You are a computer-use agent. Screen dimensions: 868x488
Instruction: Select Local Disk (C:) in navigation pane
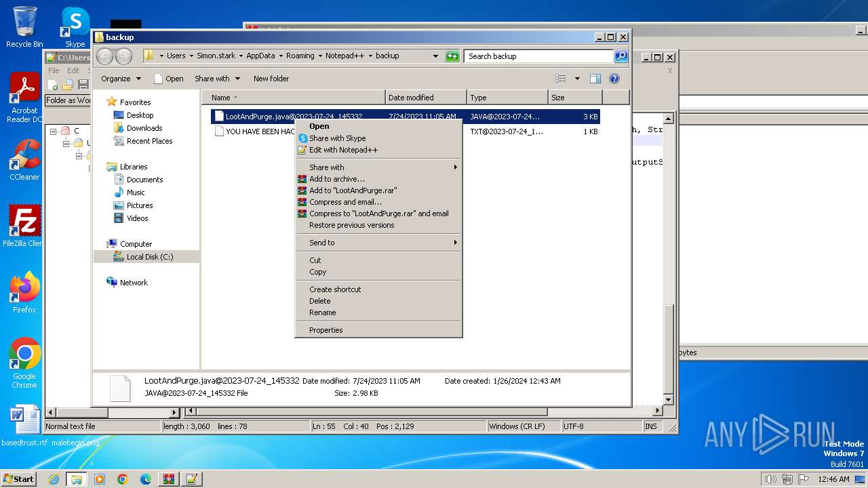tap(149, 257)
